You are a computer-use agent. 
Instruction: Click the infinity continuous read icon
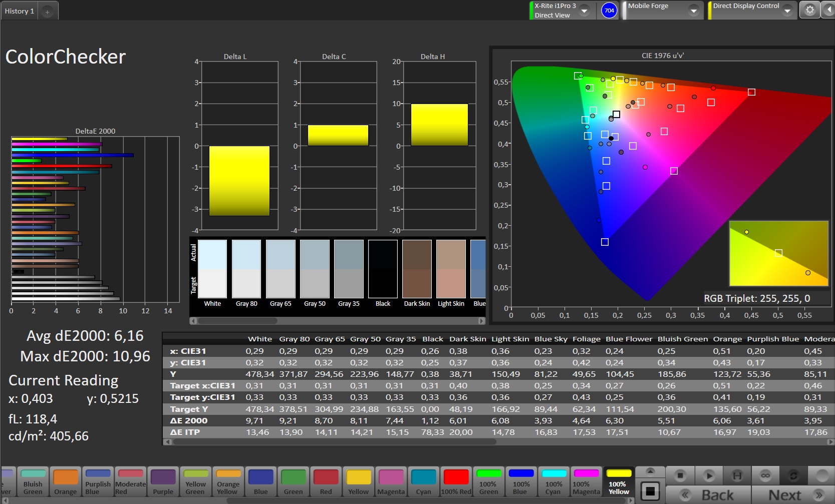(x=765, y=475)
